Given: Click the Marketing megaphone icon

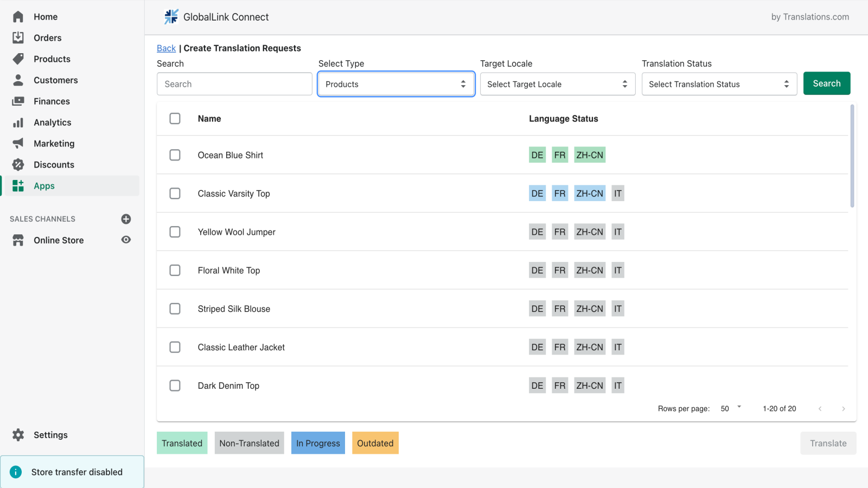Looking at the screenshot, I should pos(18,143).
